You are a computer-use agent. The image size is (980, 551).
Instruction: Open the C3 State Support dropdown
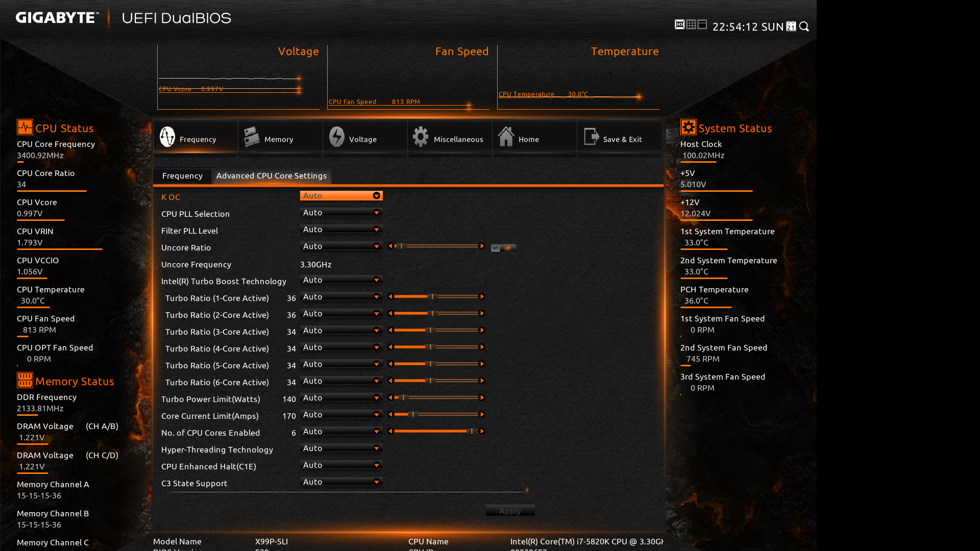pyautogui.click(x=341, y=482)
